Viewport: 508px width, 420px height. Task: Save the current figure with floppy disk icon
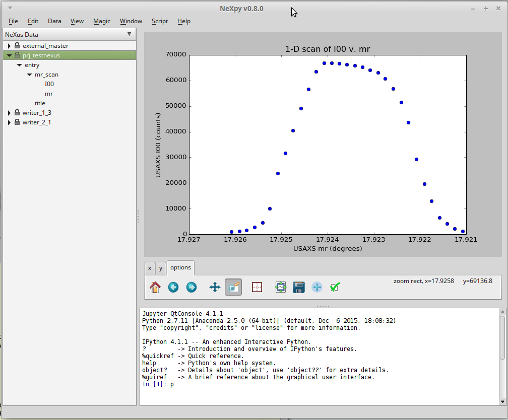[298, 287]
